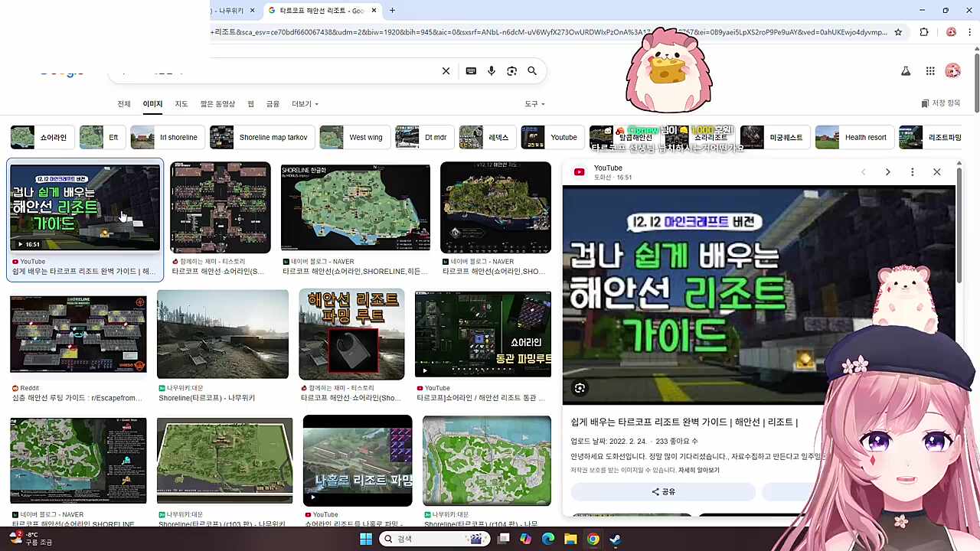Open the on-screen keyboard input tool
The width and height of the screenshot is (980, 551).
pyautogui.click(x=471, y=71)
